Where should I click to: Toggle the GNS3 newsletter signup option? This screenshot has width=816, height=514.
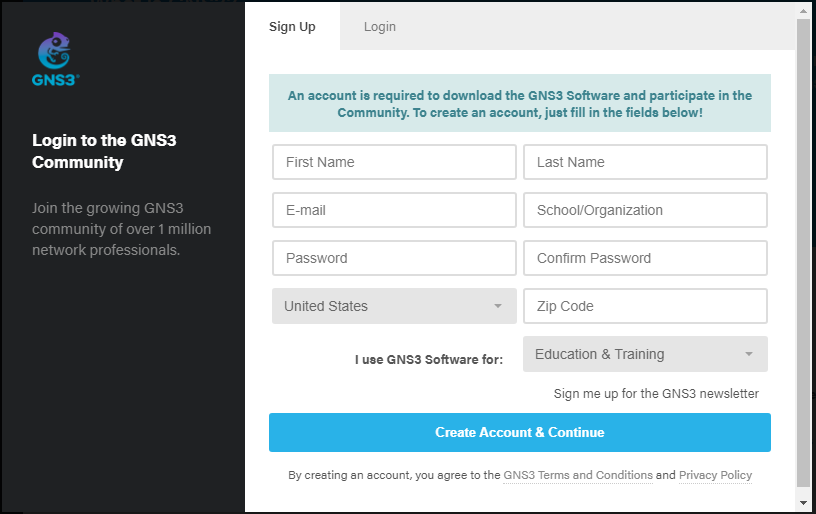coord(656,394)
